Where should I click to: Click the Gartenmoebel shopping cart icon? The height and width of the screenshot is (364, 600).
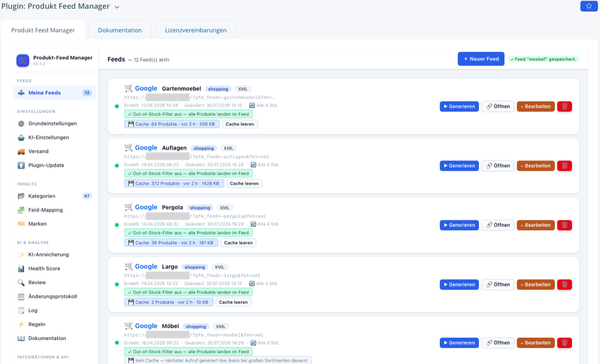click(x=128, y=88)
